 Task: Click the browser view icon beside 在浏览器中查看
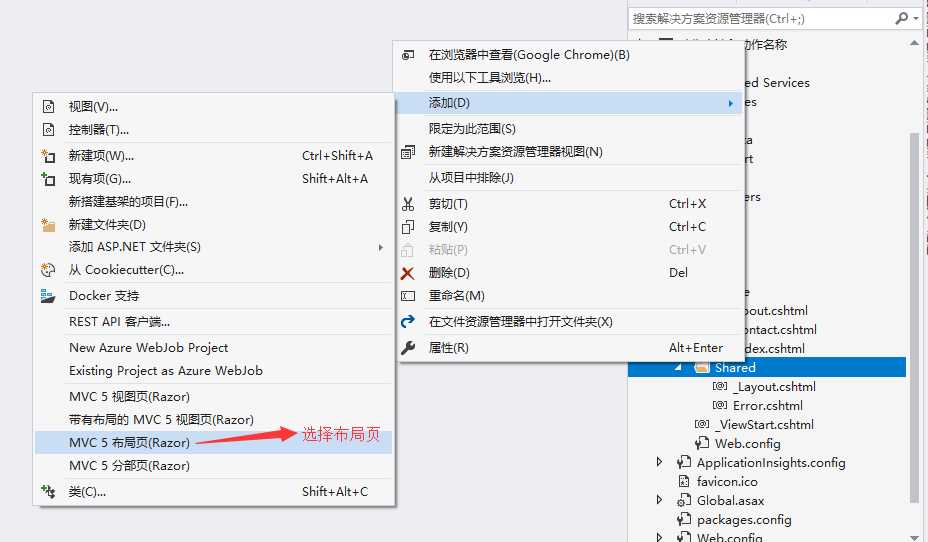pyautogui.click(x=408, y=55)
